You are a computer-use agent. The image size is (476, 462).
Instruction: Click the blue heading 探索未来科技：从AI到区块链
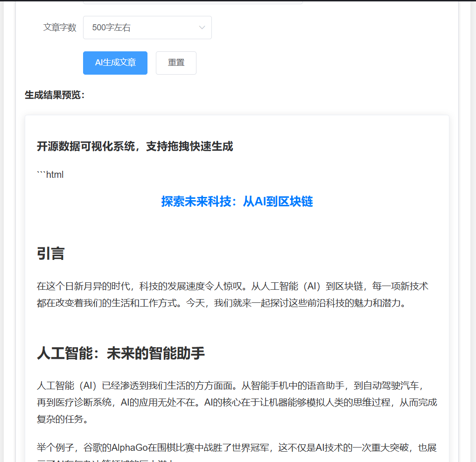tap(237, 202)
